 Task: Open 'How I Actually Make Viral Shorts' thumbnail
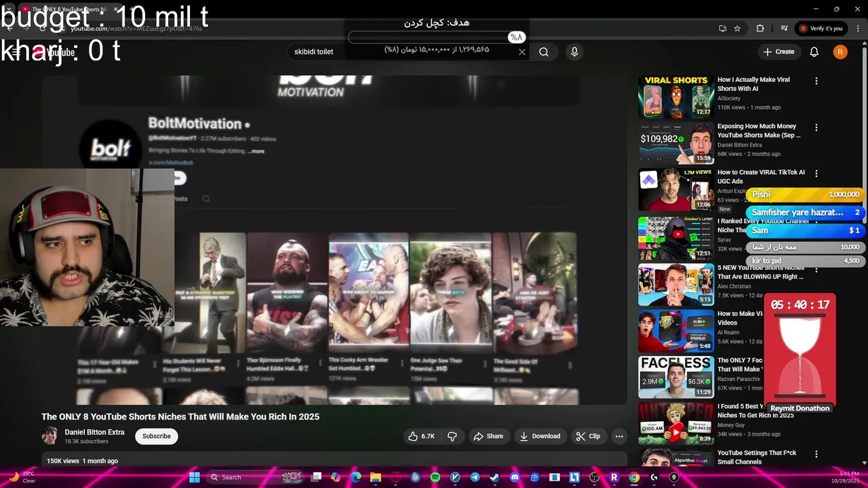pos(676,96)
